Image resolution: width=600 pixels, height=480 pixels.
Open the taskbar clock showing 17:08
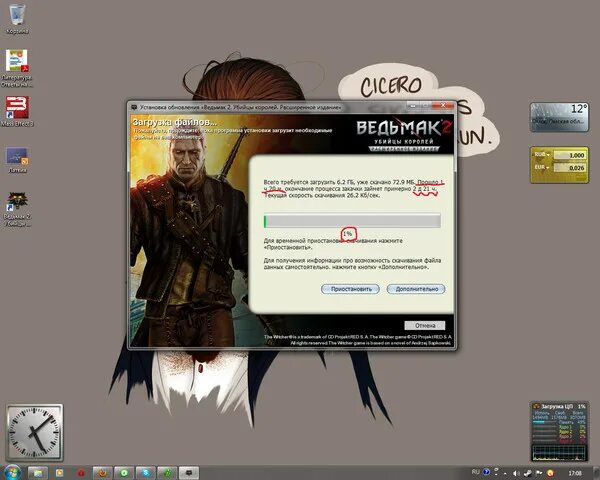pos(575,473)
